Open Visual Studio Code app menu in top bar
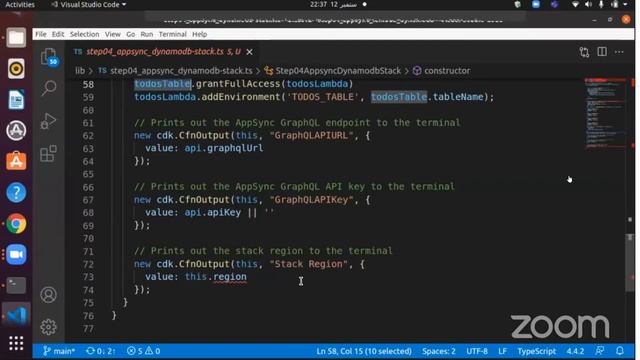Screen dimensions: 640x360 click(89, 4)
